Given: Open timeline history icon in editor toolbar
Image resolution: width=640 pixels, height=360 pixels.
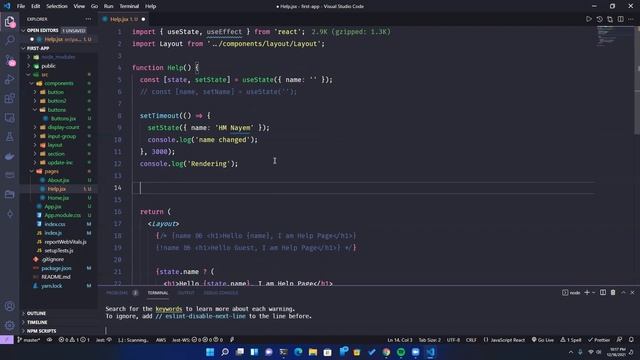Looking at the screenshot, I should (x=599, y=19).
